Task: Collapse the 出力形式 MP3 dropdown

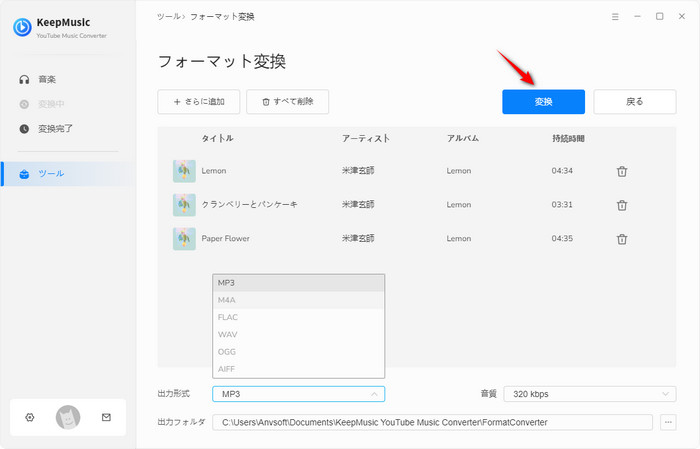Action: click(x=299, y=394)
